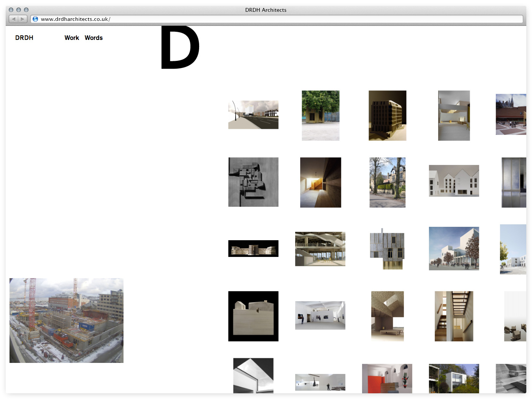This screenshot has height=399, width=532.
Task: Select the dark tower model thumbnail
Action: [387, 116]
